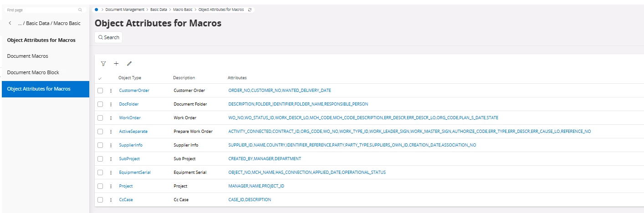Image resolution: width=644 pixels, height=213 pixels.
Task: Open row actions menu for SupplierInfo
Action: click(x=111, y=145)
